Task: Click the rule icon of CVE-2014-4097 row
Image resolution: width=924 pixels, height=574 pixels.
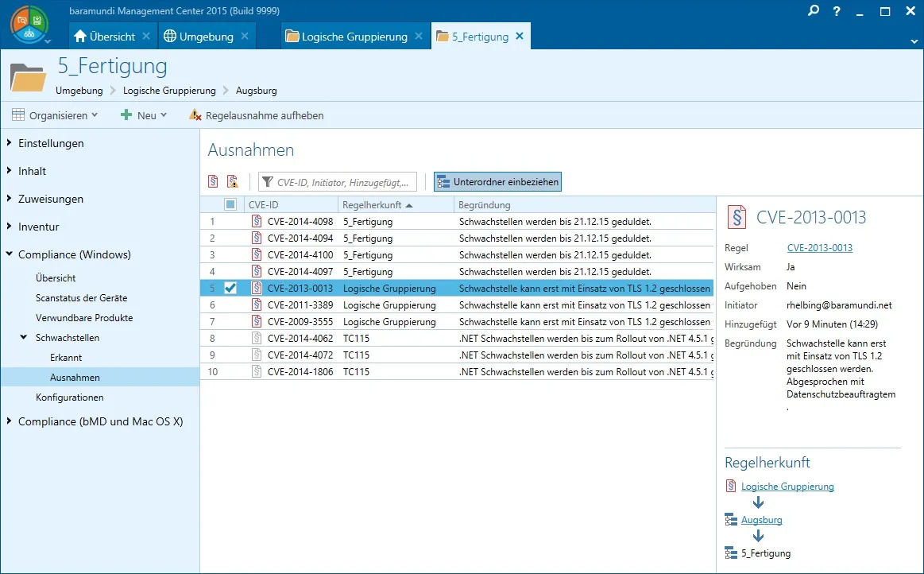Action: (257, 271)
